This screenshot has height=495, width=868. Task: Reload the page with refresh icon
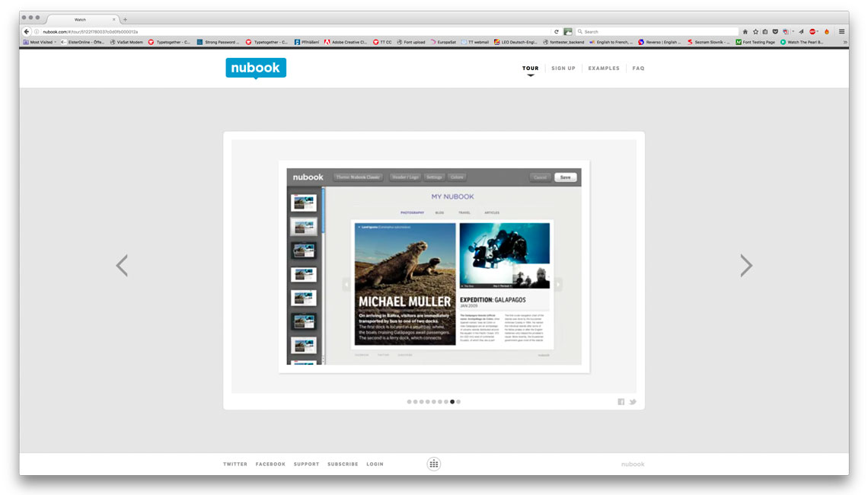557,31
